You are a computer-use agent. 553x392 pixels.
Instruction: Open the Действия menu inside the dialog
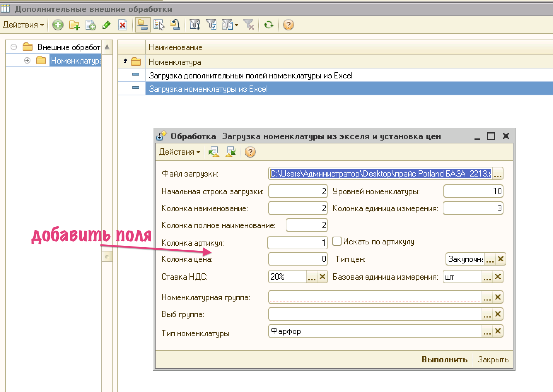[x=179, y=152]
